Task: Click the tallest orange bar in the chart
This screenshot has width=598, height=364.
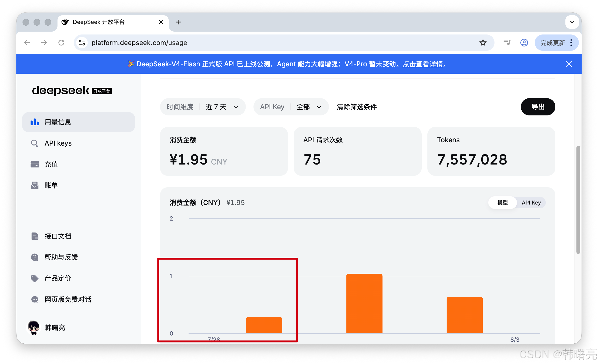Action: [x=364, y=303]
